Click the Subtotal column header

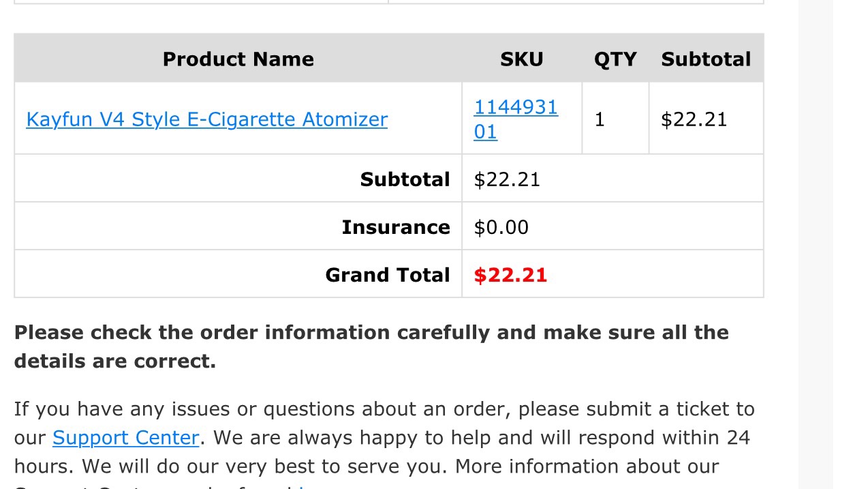tap(705, 59)
